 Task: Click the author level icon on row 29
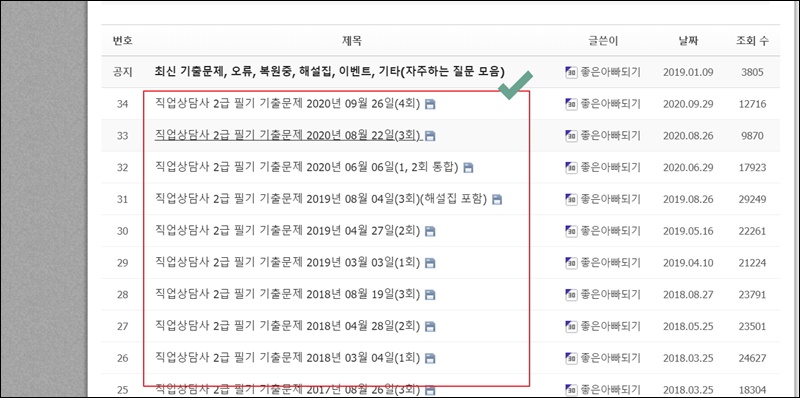tap(571, 263)
